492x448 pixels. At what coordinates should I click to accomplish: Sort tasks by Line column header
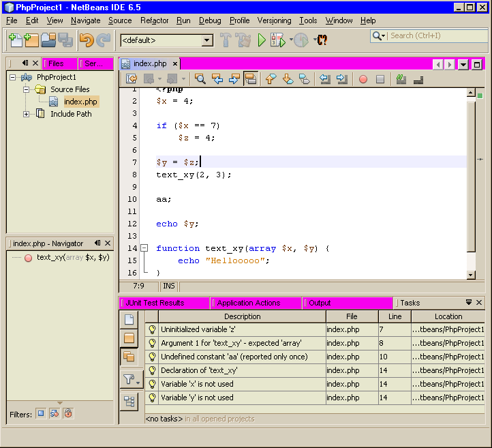tap(395, 316)
